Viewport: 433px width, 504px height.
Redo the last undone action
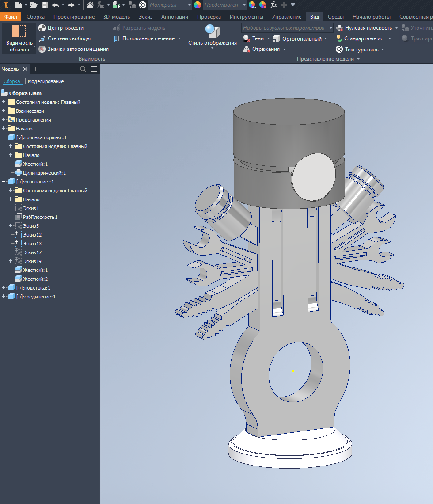(x=71, y=5)
